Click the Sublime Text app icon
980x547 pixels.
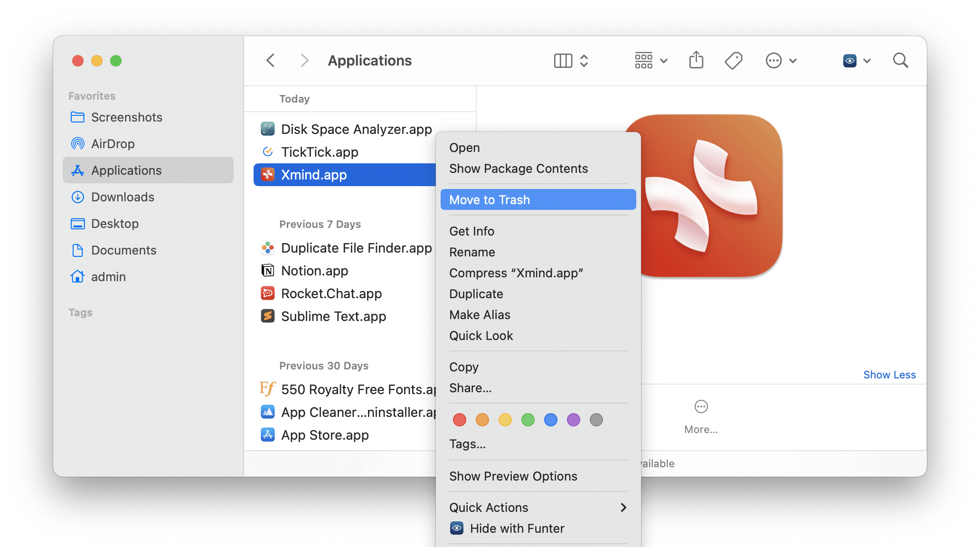point(268,316)
